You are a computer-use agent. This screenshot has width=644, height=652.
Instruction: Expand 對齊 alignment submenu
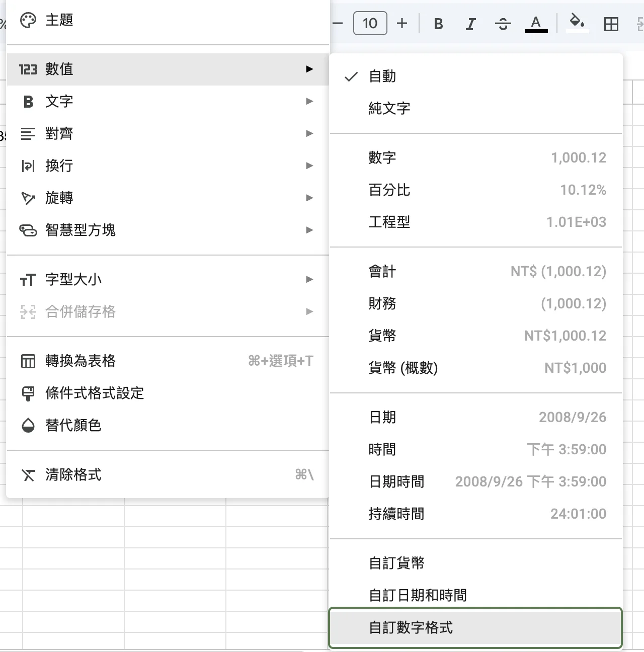(x=168, y=133)
